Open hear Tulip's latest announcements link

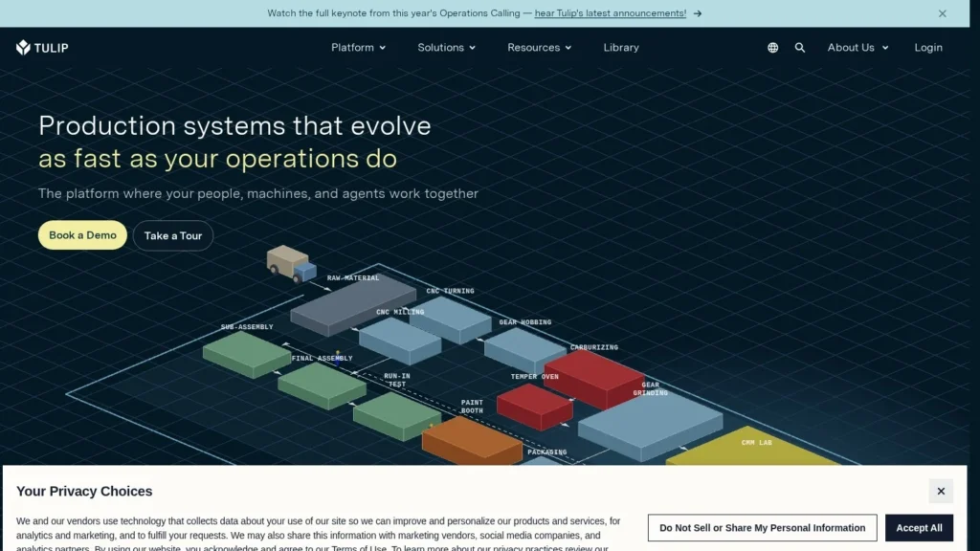[610, 13]
